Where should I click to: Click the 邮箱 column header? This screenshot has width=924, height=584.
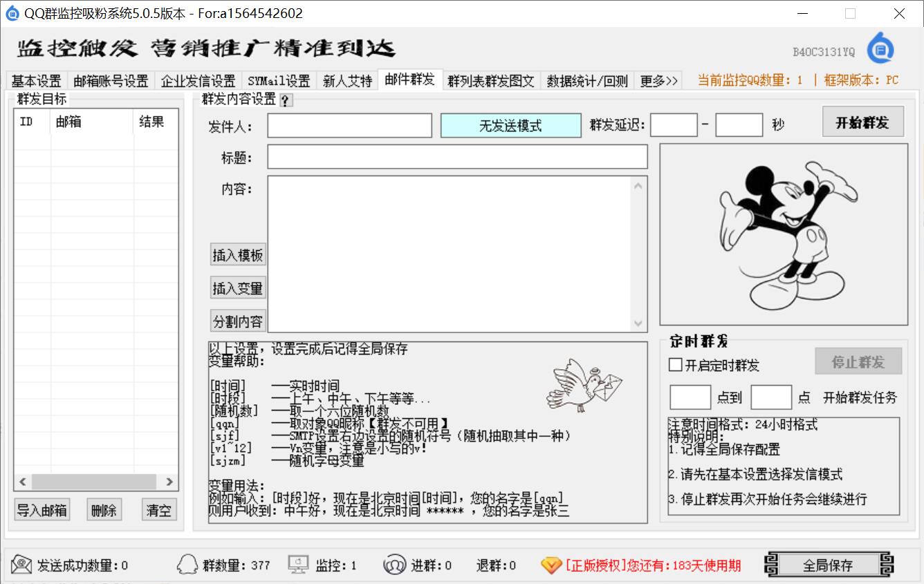click(92, 122)
